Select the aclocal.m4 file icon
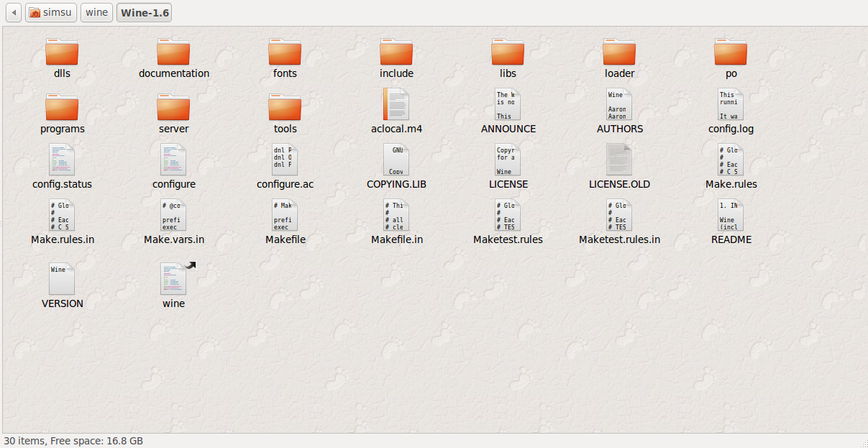Image resolution: width=868 pixels, height=448 pixels. pyautogui.click(x=396, y=104)
